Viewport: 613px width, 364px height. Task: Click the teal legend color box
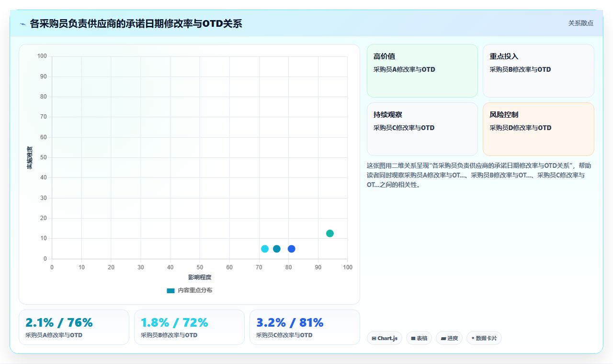point(170,290)
